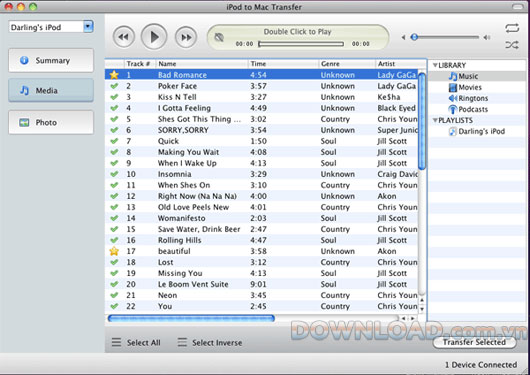The image size is (530, 375).
Task: Collapse the LIBRARY section
Action: tap(435, 65)
